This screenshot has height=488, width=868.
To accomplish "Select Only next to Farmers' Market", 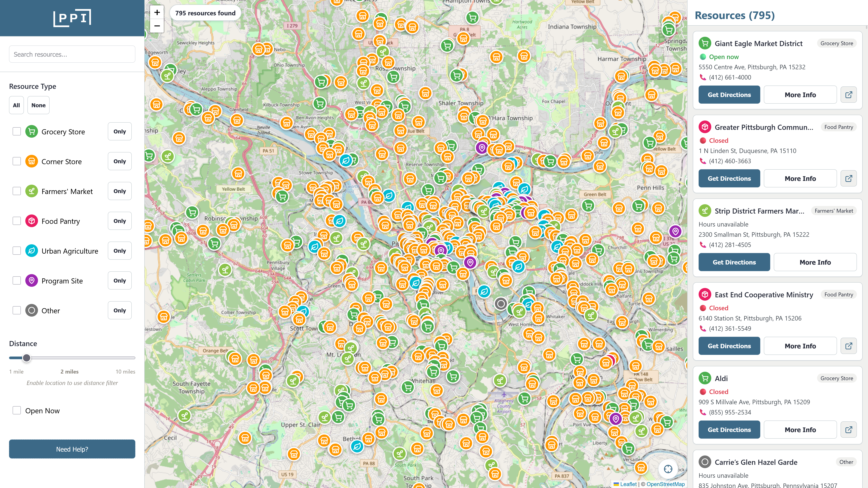I will [119, 191].
